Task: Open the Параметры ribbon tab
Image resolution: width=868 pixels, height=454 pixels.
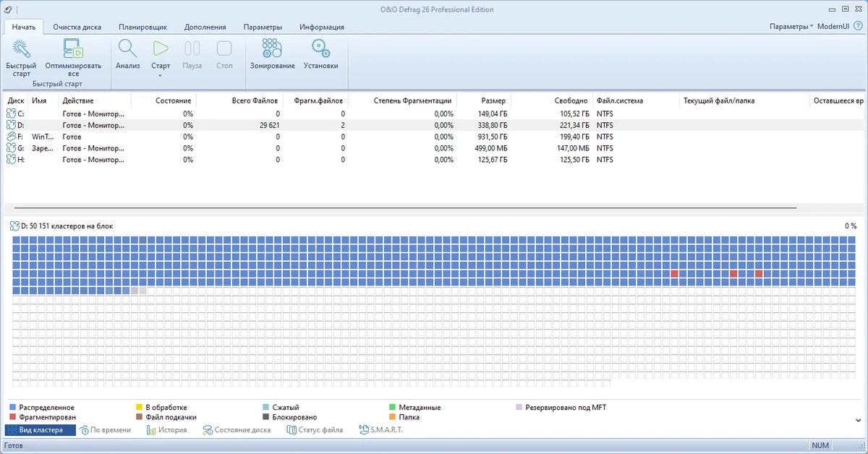Action: (263, 27)
